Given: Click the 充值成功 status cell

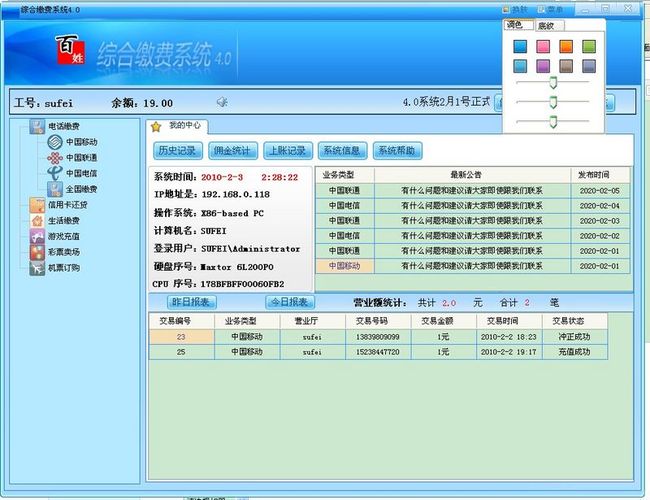Looking at the screenshot, I should (x=575, y=352).
